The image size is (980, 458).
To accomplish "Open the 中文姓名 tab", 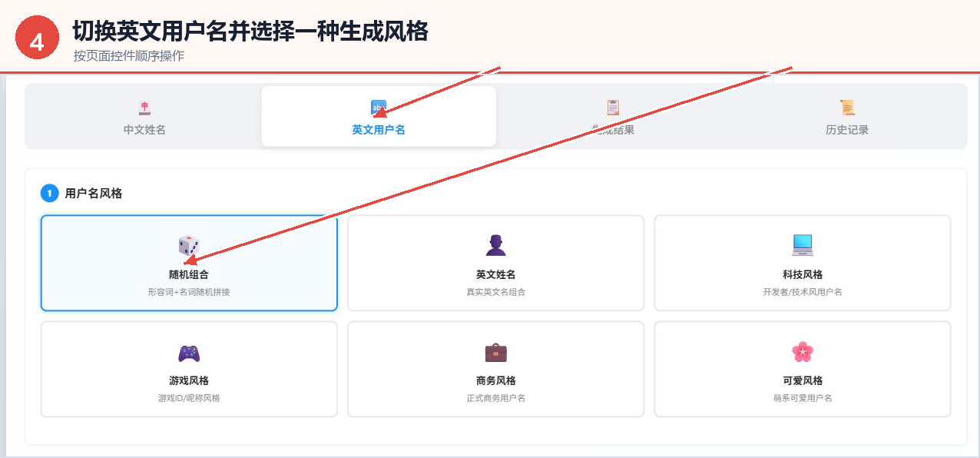I will pos(144,116).
